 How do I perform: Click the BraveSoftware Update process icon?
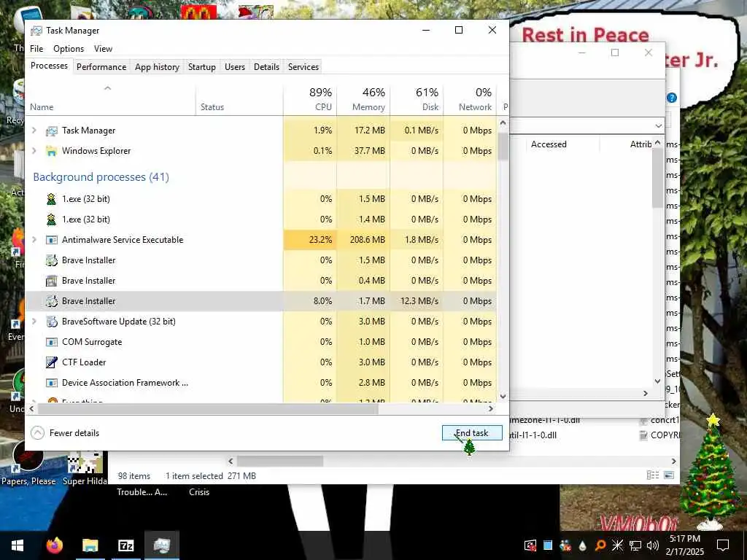(x=52, y=322)
